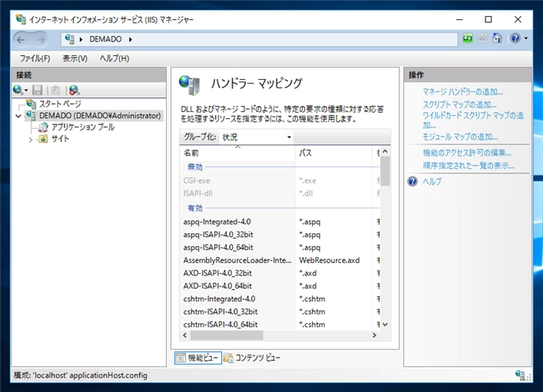Click ワイルドカード スクリプト マップの追加... link

[473, 121]
